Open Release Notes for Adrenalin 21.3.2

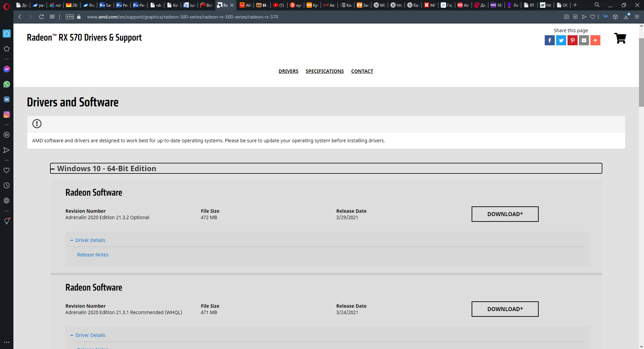click(93, 255)
